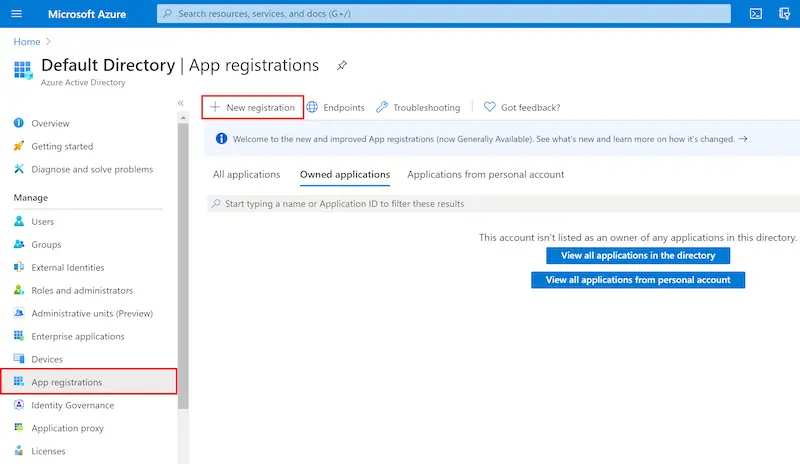Click the sidebar vertical scrollbar
The height and width of the screenshot is (464, 800).
tap(183, 266)
